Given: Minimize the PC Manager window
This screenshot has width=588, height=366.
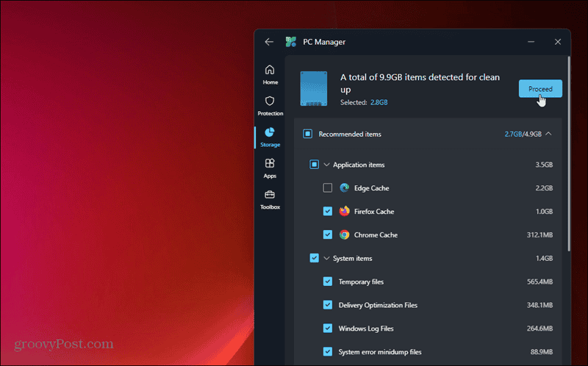Looking at the screenshot, I should pos(531,42).
